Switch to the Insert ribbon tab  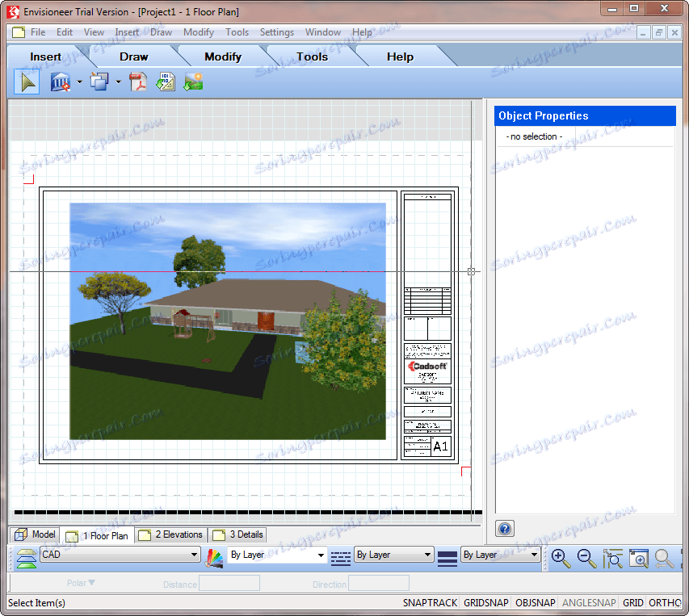[46, 57]
